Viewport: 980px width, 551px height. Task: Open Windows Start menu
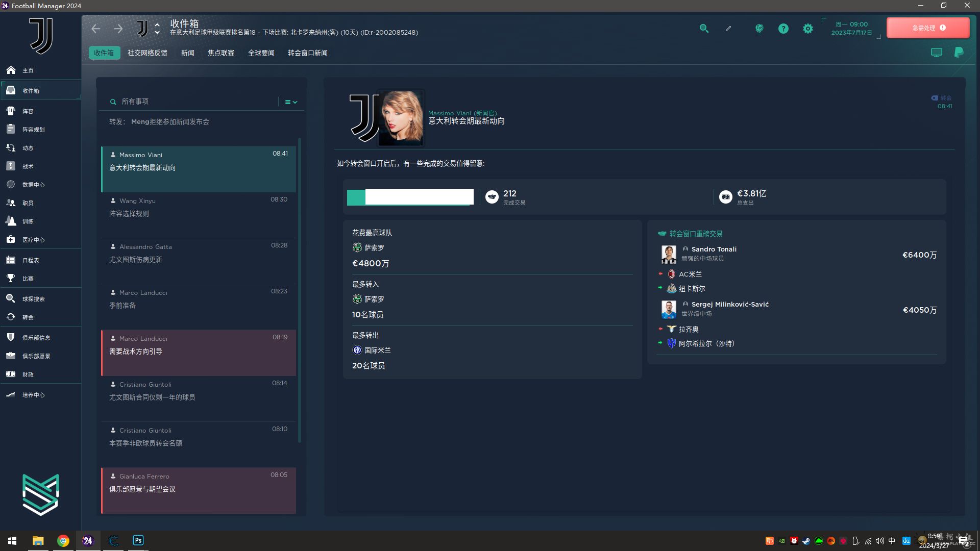12,541
